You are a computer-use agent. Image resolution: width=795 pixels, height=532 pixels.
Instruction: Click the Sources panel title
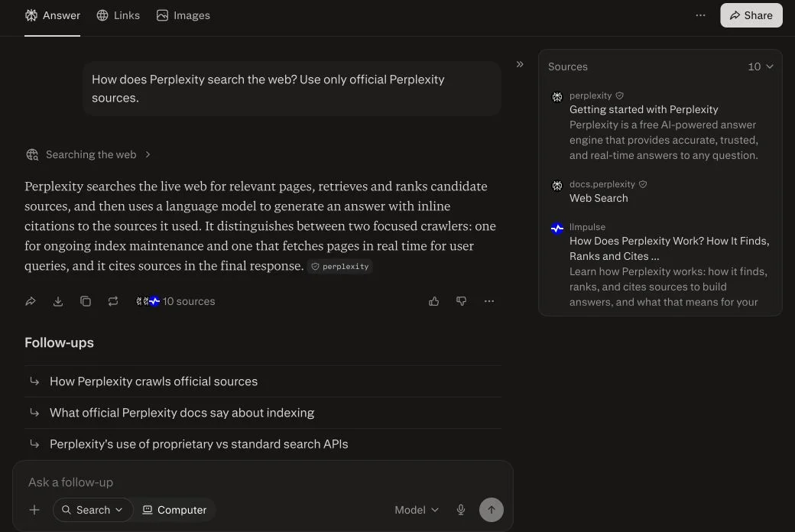(x=567, y=66)
